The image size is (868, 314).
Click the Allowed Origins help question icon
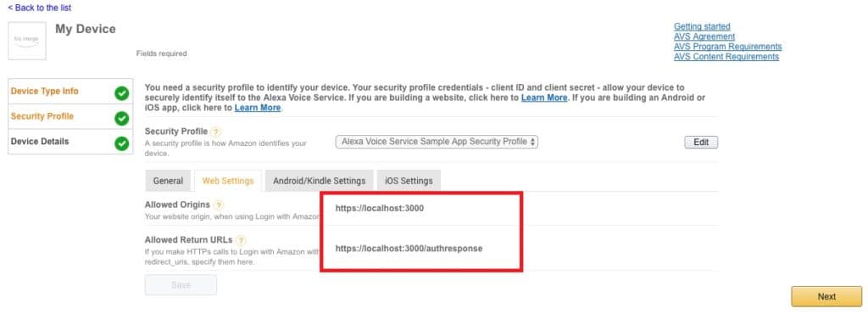click(219, 205)
